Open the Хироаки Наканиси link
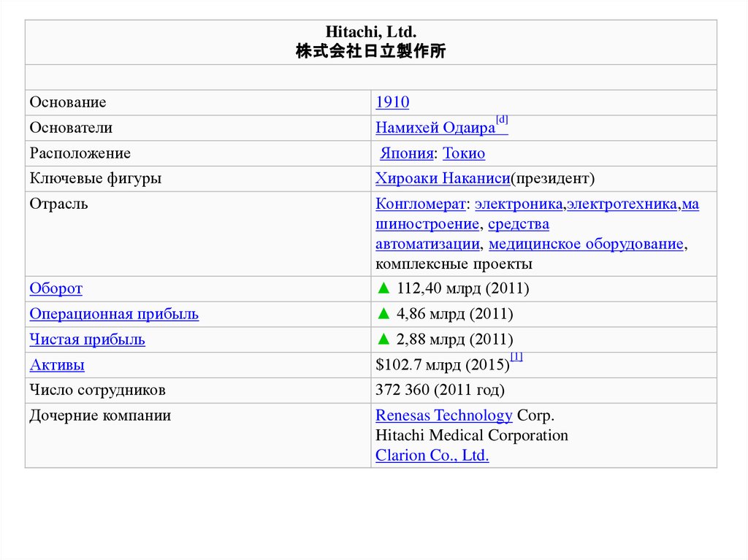 (443, 178)
